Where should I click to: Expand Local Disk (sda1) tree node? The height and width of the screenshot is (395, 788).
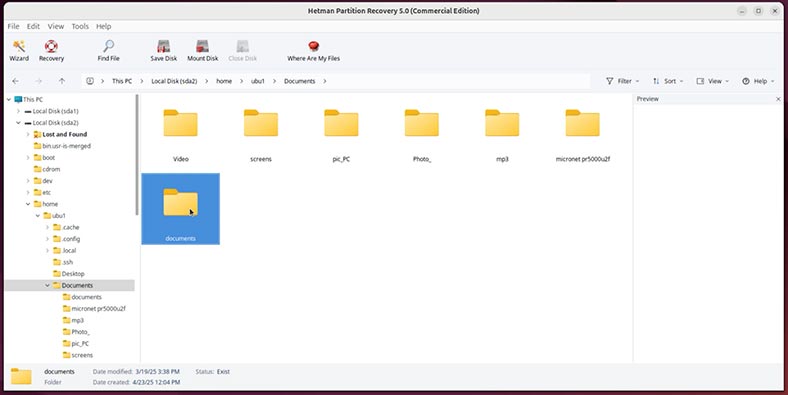click(18, 111)
